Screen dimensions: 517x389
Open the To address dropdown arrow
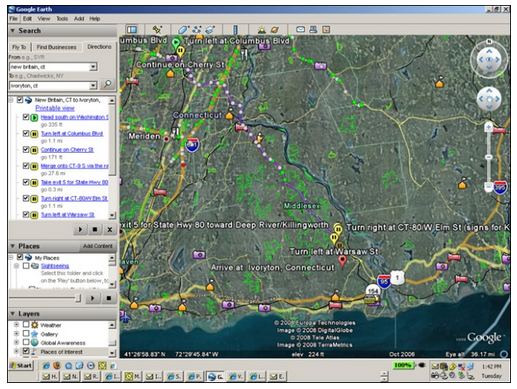point(93,86)
